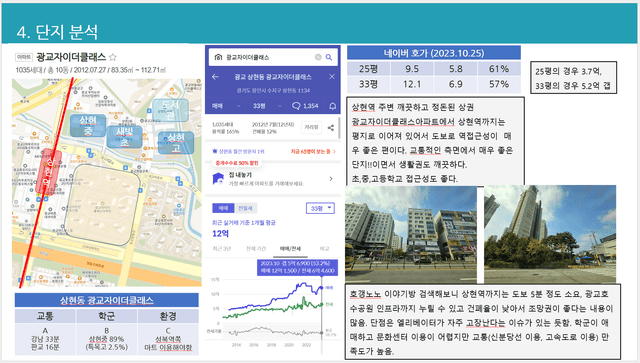Click the 상현중 label on the map

[x=88, y=125]
